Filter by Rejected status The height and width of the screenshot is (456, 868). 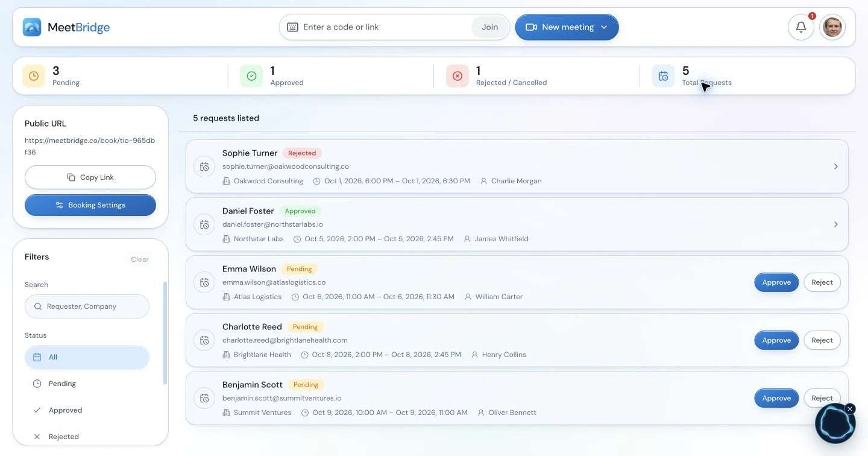[x=87, y=437]
